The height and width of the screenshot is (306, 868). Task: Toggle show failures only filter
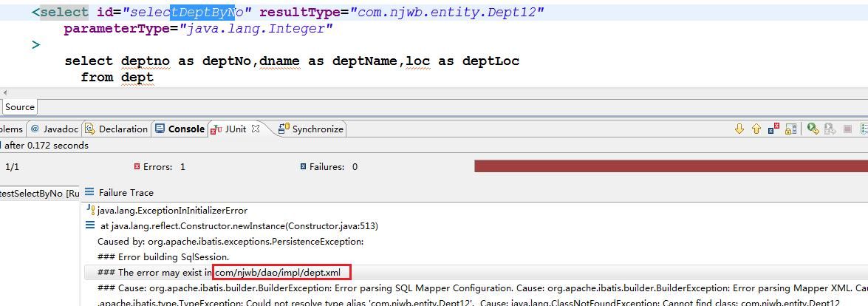click(x=773, y=129)
